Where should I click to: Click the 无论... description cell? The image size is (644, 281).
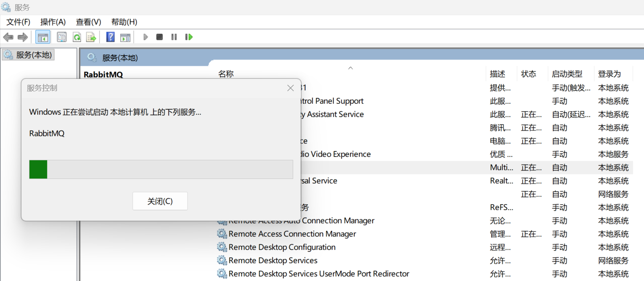tap(500, 221)
